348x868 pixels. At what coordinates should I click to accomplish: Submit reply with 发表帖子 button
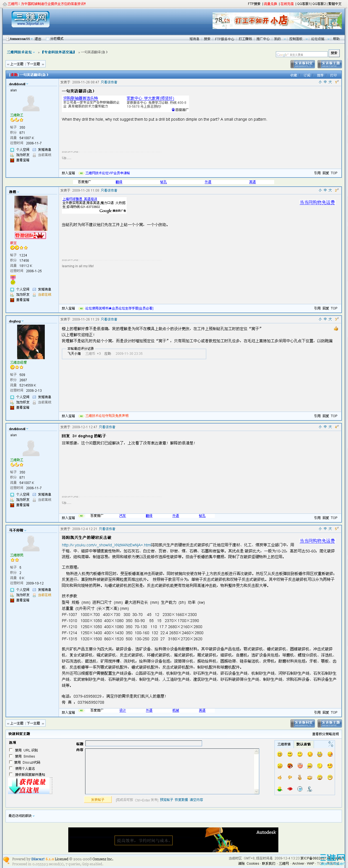(x=98, y=800)
